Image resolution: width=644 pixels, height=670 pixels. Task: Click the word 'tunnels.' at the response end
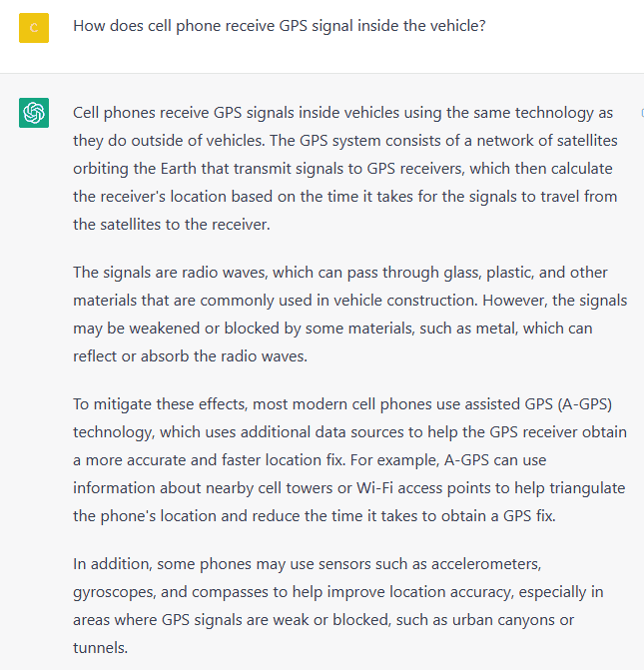click(101, 648)
